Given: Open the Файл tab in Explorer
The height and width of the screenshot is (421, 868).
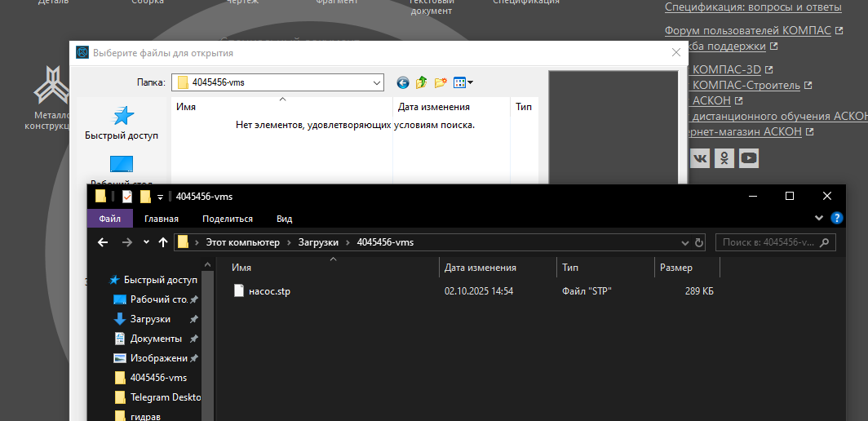Looking at the screenshot, I should click(109, 219).
